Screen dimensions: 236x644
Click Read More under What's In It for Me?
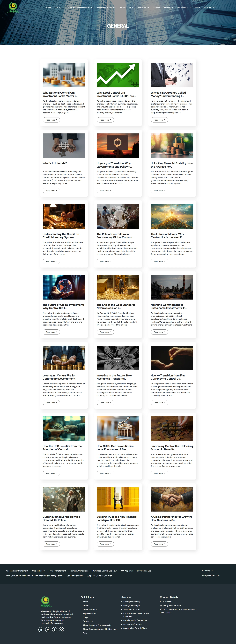pyautogui.click(x=51, y=190)
